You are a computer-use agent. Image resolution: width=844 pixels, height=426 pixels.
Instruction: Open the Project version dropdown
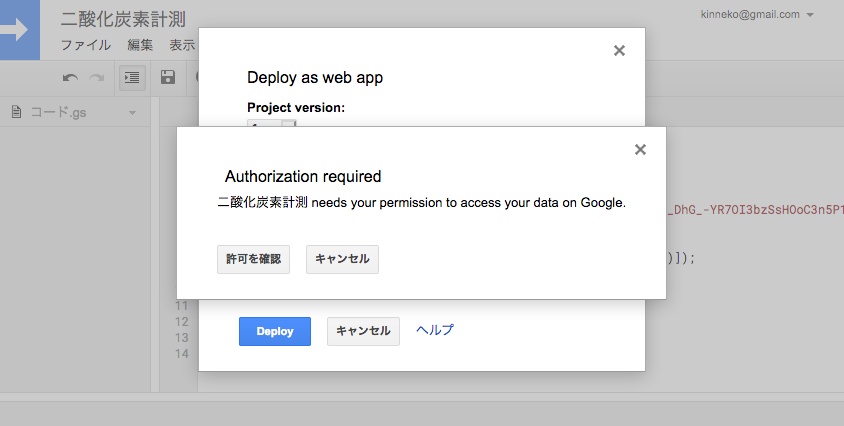pyautogui.click(x=271, y=124)
